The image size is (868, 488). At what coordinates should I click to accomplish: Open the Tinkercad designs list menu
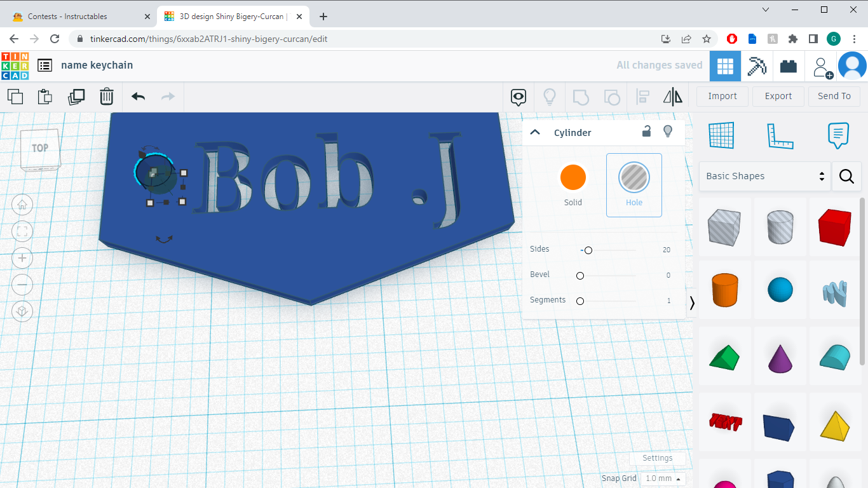(x=44, y=65)
